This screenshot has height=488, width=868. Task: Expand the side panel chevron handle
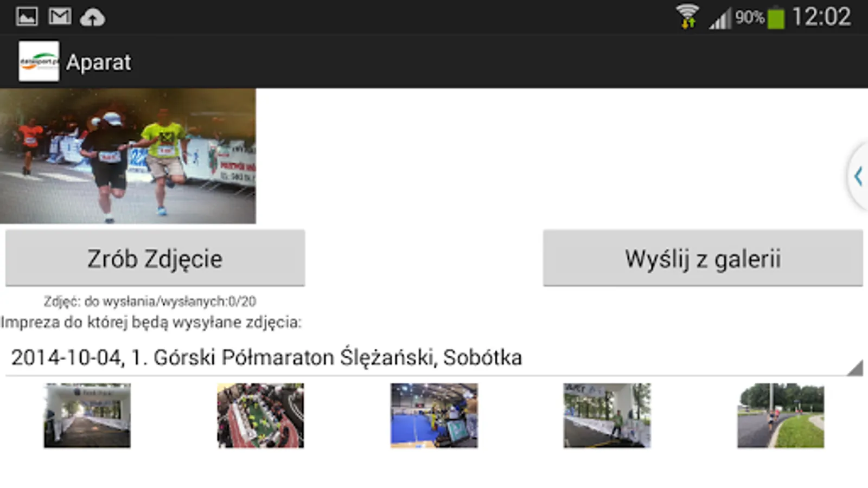pos(858,176)
